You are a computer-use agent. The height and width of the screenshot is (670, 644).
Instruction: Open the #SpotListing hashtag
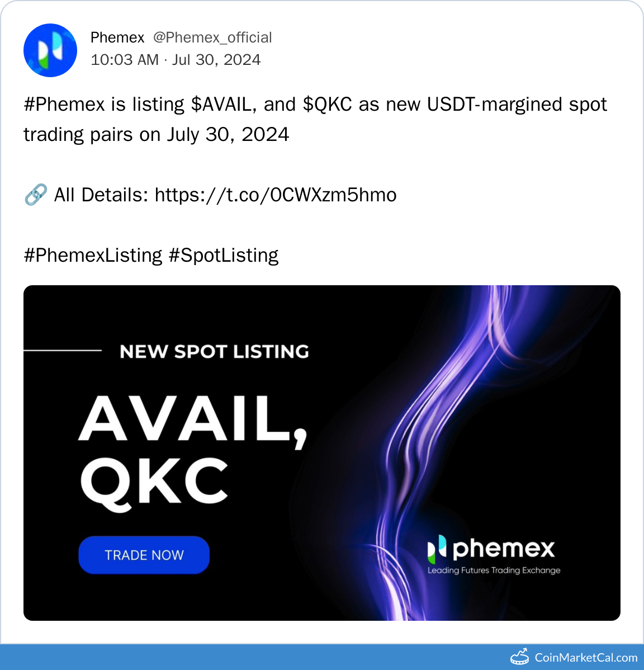coord(224,256)
